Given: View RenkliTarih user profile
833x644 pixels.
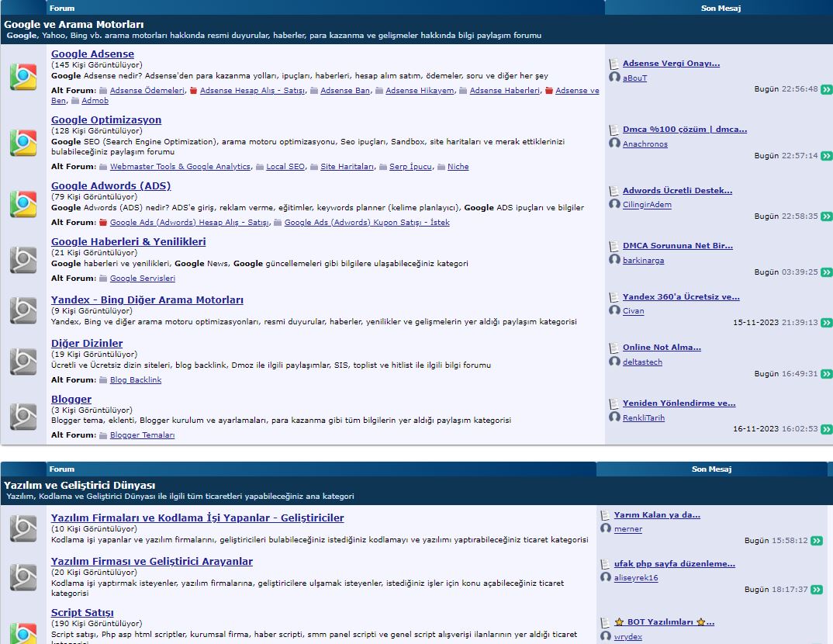Looking at the screenshot, I should [643, 417].
